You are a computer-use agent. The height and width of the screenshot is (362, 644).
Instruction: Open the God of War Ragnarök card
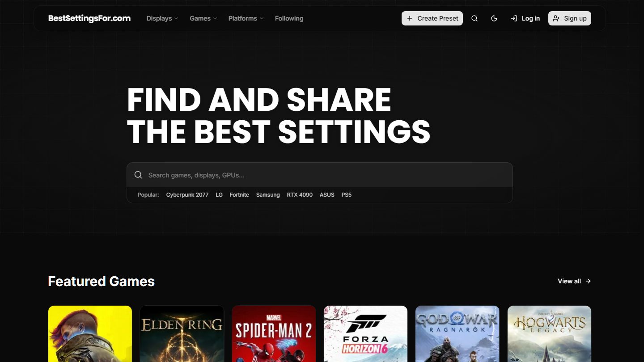pyautogui.click(x=457, y=334)
